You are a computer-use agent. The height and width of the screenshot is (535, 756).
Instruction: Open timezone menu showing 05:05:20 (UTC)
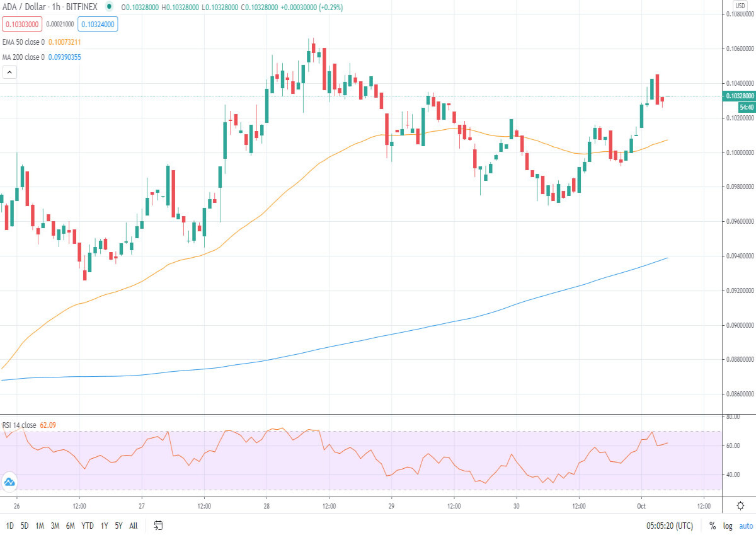[x=669, y=526]
